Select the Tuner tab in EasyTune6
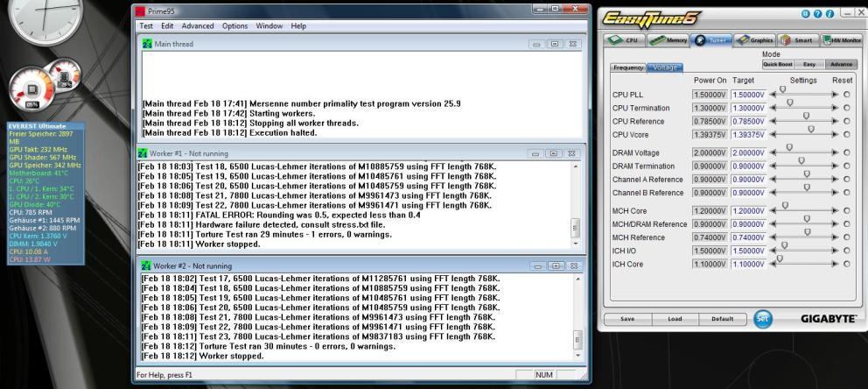The height and width of the screenshot is (389, 868). coord(711,40)
